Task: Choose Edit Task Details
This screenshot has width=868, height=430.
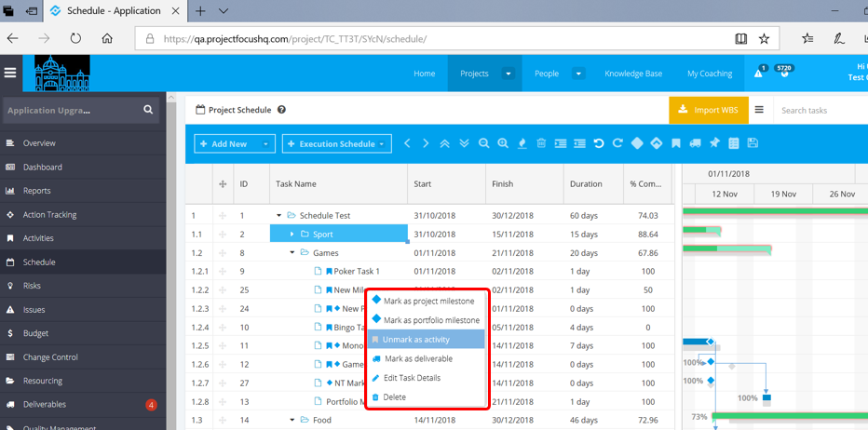Action: pyautogui.click(x=426, y=378)
